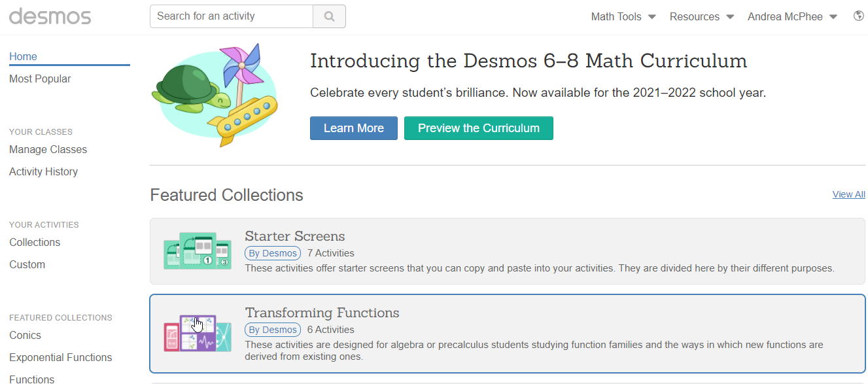
Task: Click the By Desmos badge on Starter Screens
Action: coord(272,253)
